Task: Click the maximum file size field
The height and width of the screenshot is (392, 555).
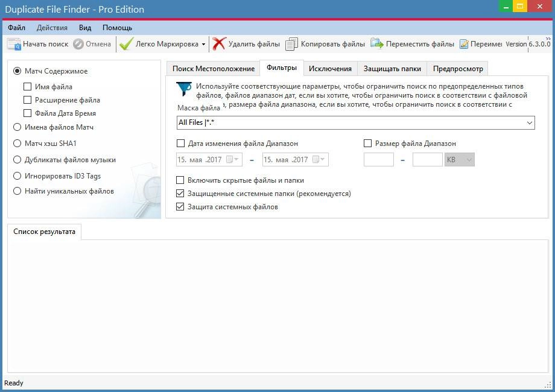Action: point(428,160)
